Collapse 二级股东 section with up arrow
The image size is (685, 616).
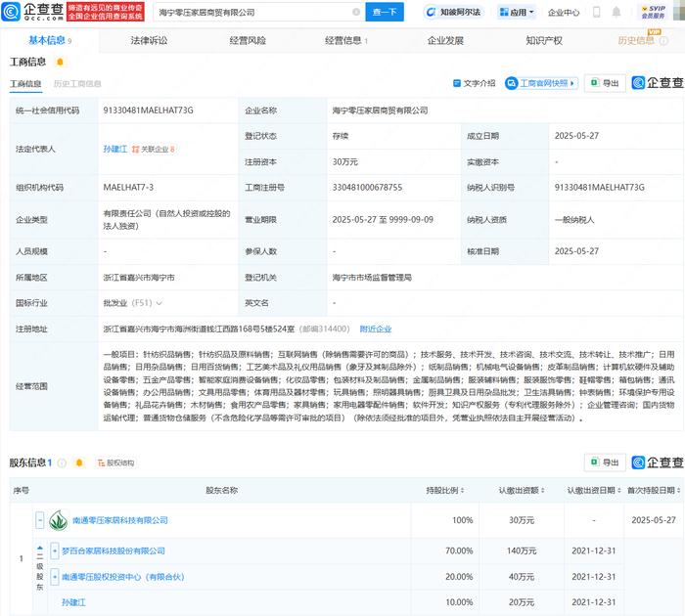(40, 548)
